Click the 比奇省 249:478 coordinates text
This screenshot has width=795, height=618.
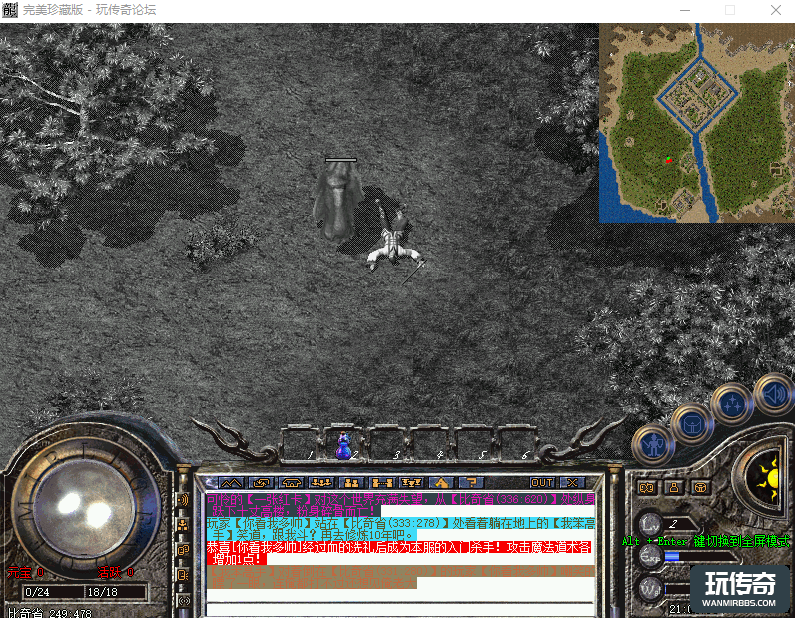pyautogui.click(x=50, y=613)
